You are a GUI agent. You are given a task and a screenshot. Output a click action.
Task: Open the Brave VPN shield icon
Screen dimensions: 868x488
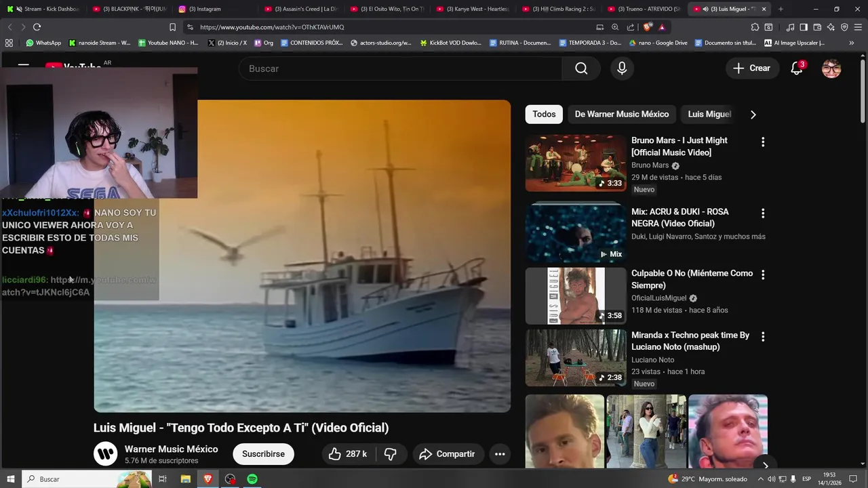[x=844, y=27]
